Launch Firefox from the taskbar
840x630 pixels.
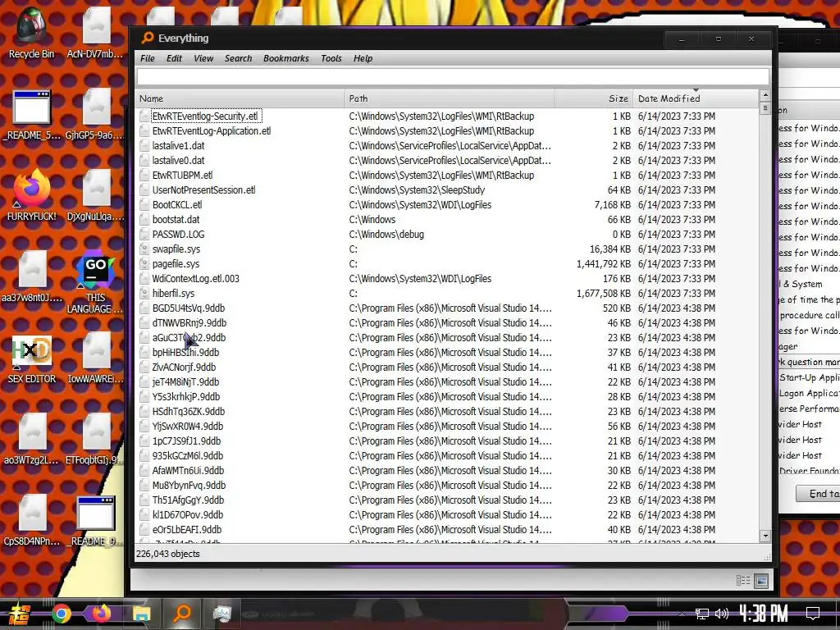pos(101,614)
